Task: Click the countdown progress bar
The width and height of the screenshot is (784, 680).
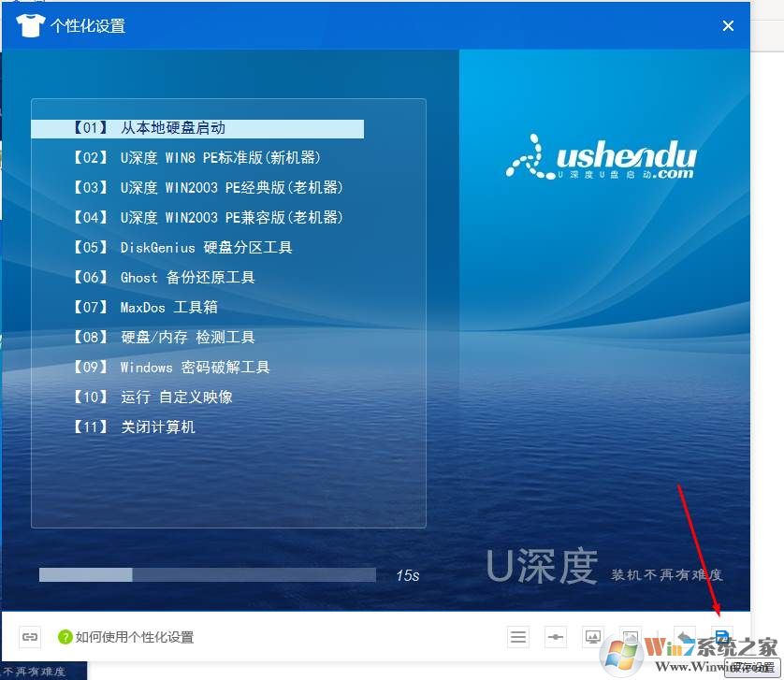Action: [208, 574]
